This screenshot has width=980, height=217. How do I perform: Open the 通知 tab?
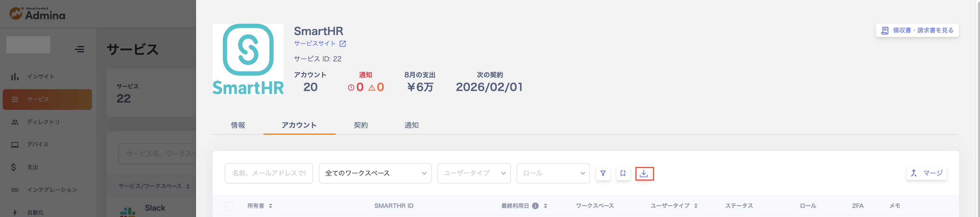click(x=411, y=125)
